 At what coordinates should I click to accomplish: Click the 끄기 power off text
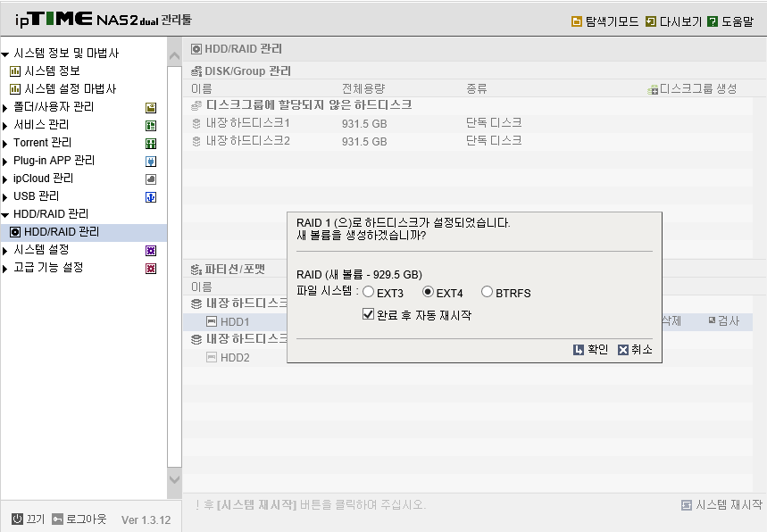point(35,519)
